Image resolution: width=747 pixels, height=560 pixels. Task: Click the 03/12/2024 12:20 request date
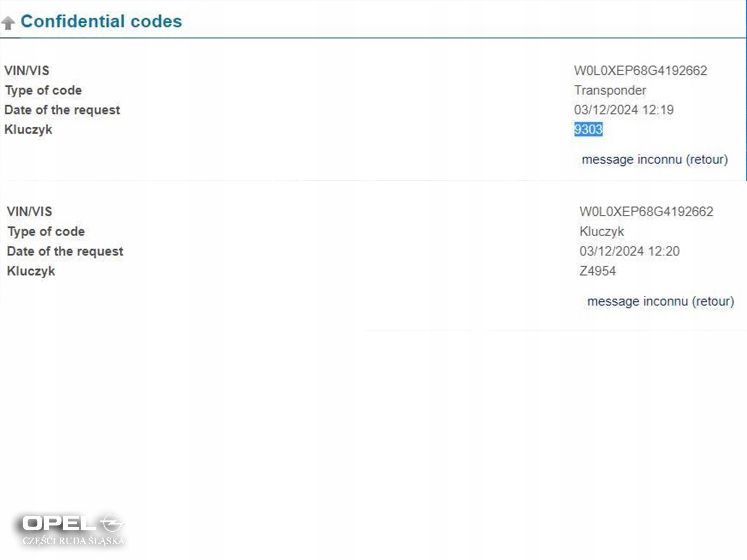coord(629,251)
